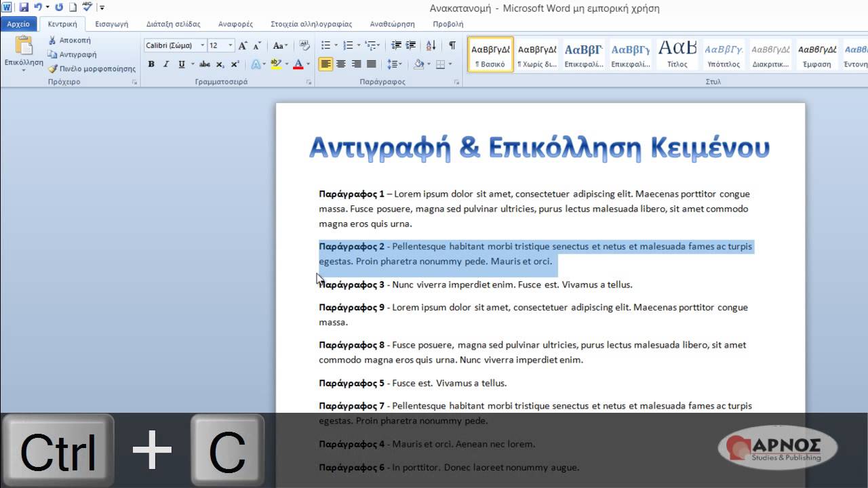This screenshot has width=868, height=488.
Task: Click the Shrink Font icon
Action: coord(256,45)
